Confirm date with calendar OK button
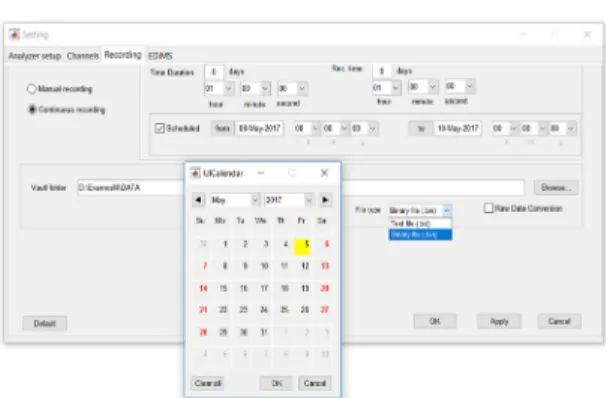 tap(276, 383)
